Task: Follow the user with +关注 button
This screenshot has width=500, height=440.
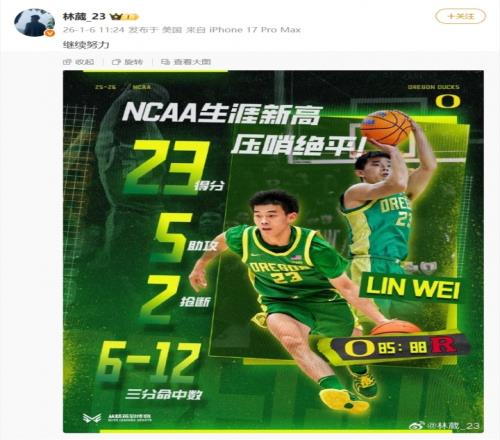Action: point(461,16)
